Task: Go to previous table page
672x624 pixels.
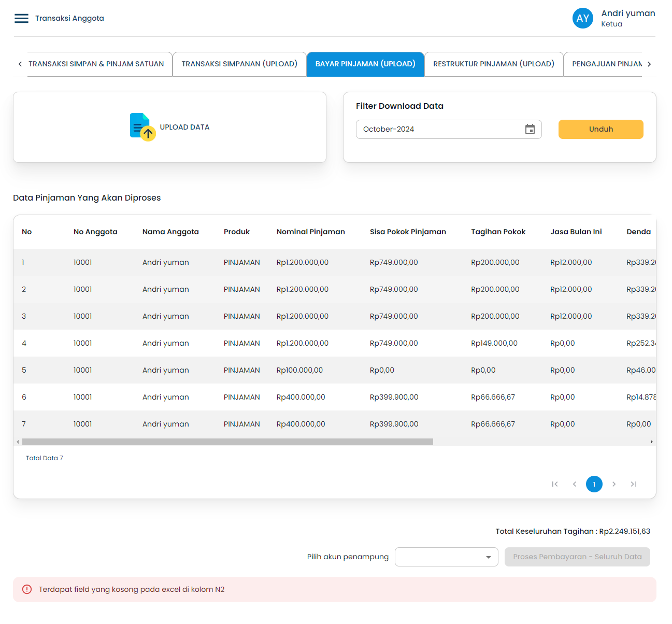Action: click(x=575, y=484)
